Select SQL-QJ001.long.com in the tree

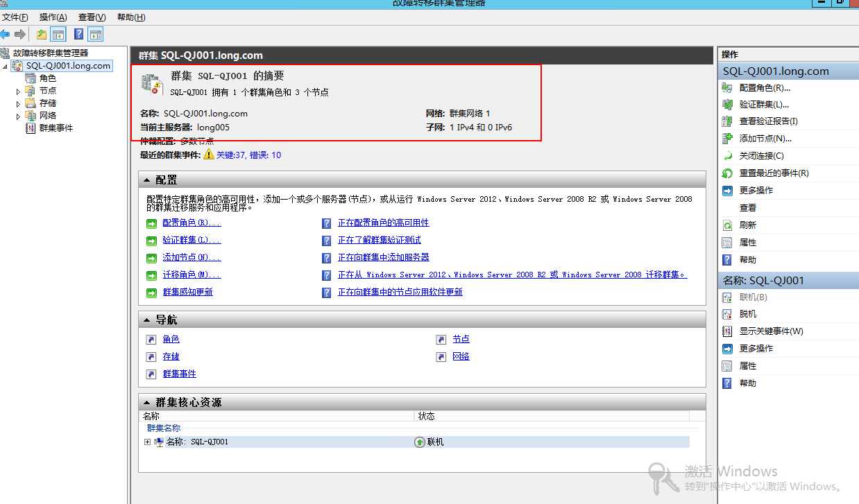click(68, 66)
